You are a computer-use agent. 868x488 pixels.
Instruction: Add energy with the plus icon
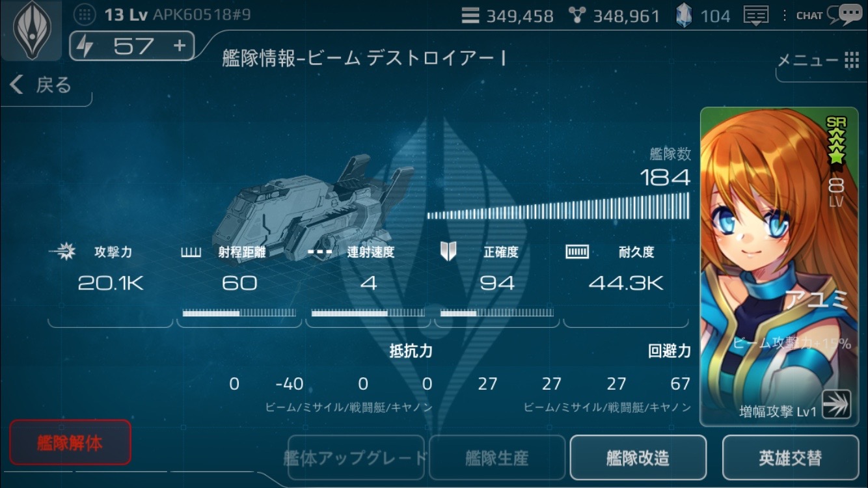180,46
